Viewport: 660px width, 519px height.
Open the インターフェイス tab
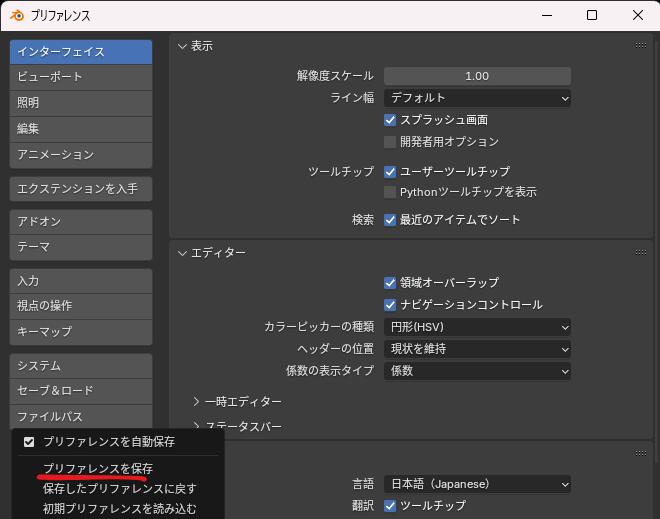81,52
